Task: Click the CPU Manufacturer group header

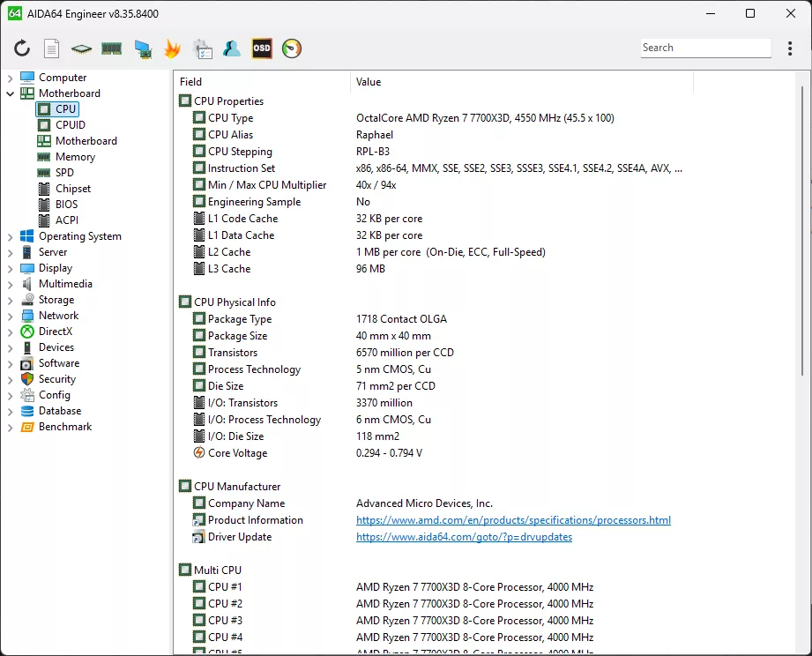Action: point(237,487)
